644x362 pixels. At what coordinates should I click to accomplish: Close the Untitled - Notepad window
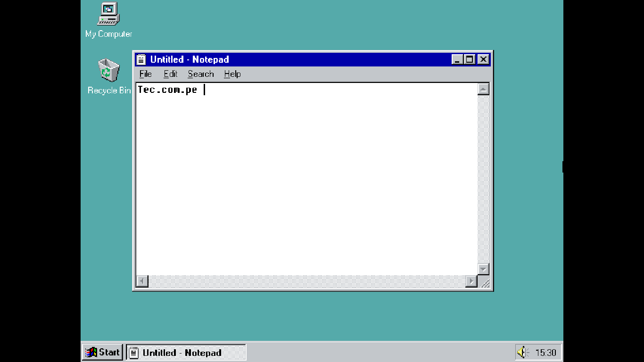click(483, 59)
